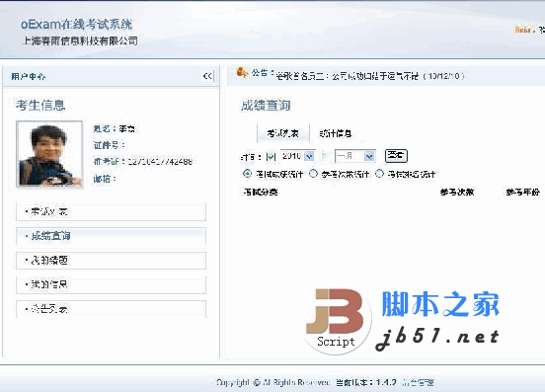Open 公告列表 at the bottom of the sidebar menu
Viewport: 545px width, 392px height.
[x=111, y=309]
